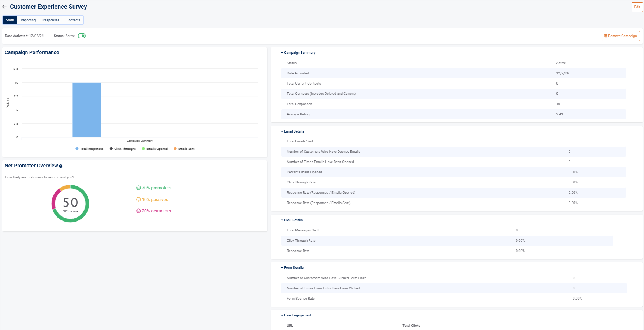Click the Edit button
This screenshot has height=330, width=644.
click(x=637, y=7)
